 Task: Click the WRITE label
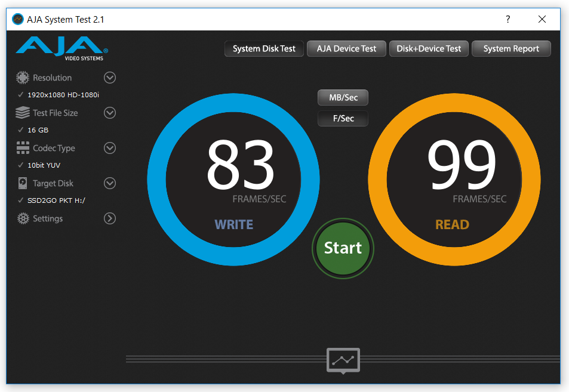(x=233, y=224)
